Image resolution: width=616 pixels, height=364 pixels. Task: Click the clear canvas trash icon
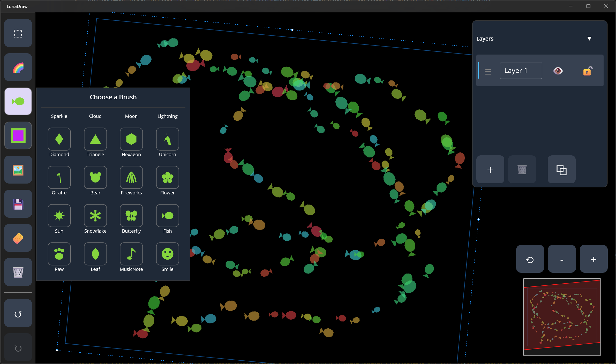(x=18, y=272)
